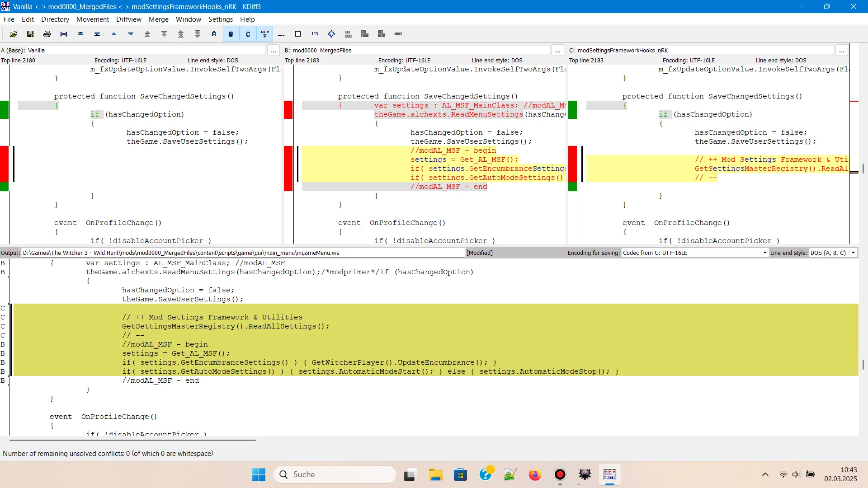The image size is (868, 488).
Task: Click the Open file folder icon
Action: 14,34
